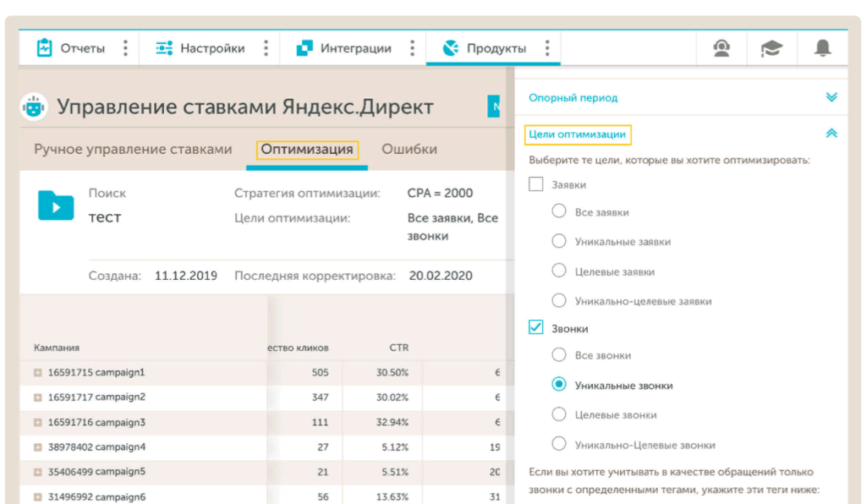Expand campaign row 16591715 campaign1
Image resolution: width=866 pixels, height=504 pixels.
click(37, 372)
